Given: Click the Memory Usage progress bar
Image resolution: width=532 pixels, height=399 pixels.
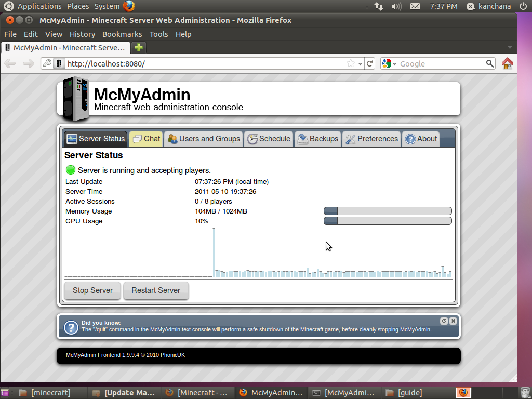Looking at the screenshot, I should [388, 211].
